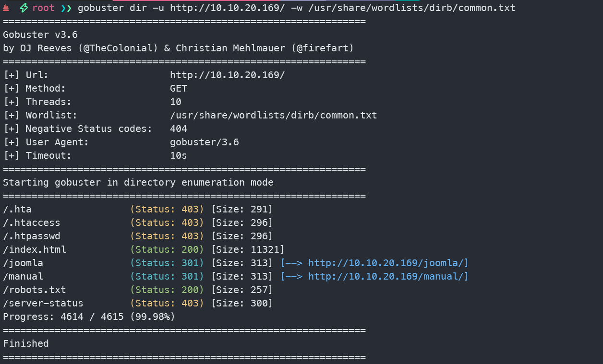Open the joomla redirect URL link
603x364 pixels.
pos(388,263)
